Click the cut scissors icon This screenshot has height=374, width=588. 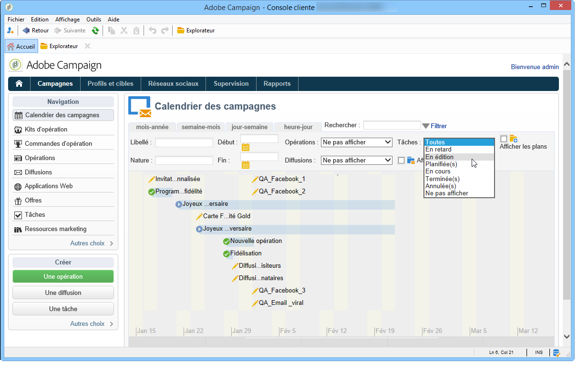(x=124, y=30)
